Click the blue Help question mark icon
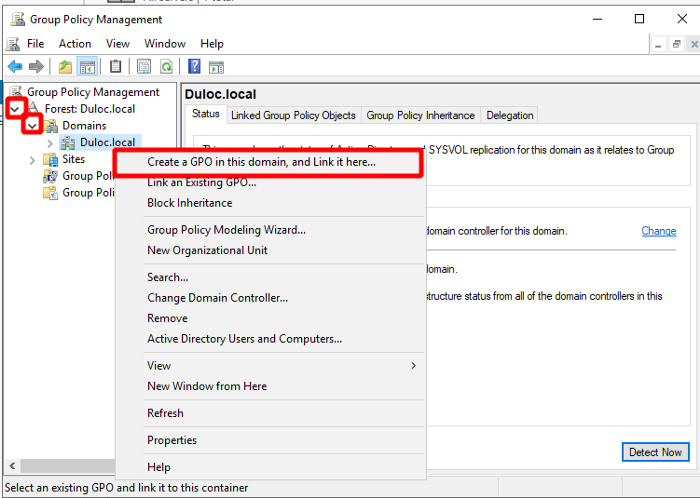The width and height of the screenshot is (700, 498). click(194, 66)
